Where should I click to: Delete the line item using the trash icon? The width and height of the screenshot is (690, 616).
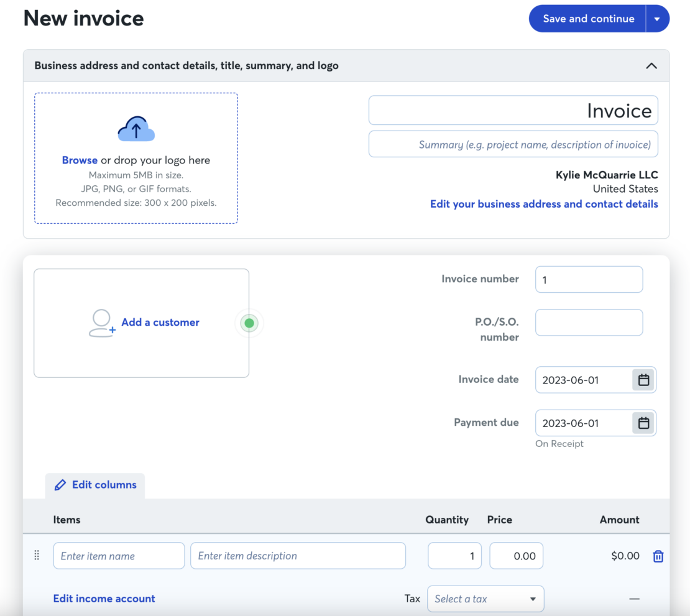[x=658, y=556]
